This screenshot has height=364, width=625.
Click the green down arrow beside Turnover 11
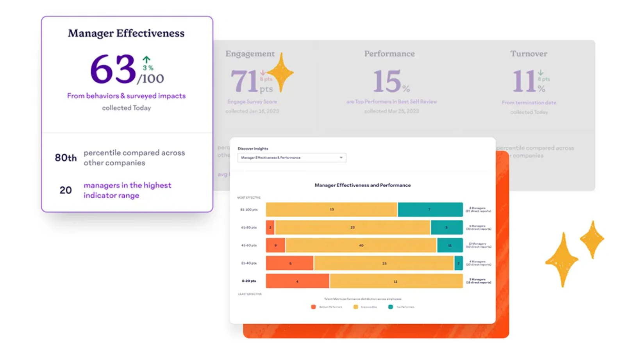coord(541,73)
